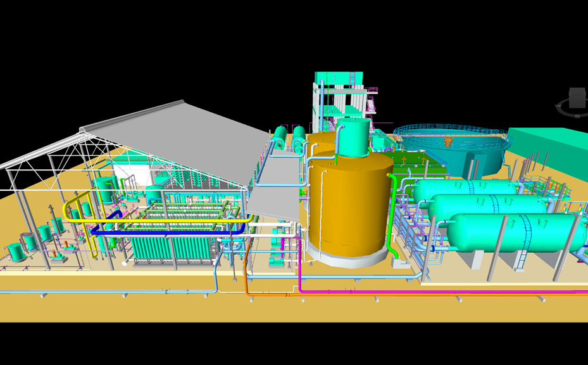Select the small cyan tank atop orange tank
The image size is (588, 365).
coord(351,137)
